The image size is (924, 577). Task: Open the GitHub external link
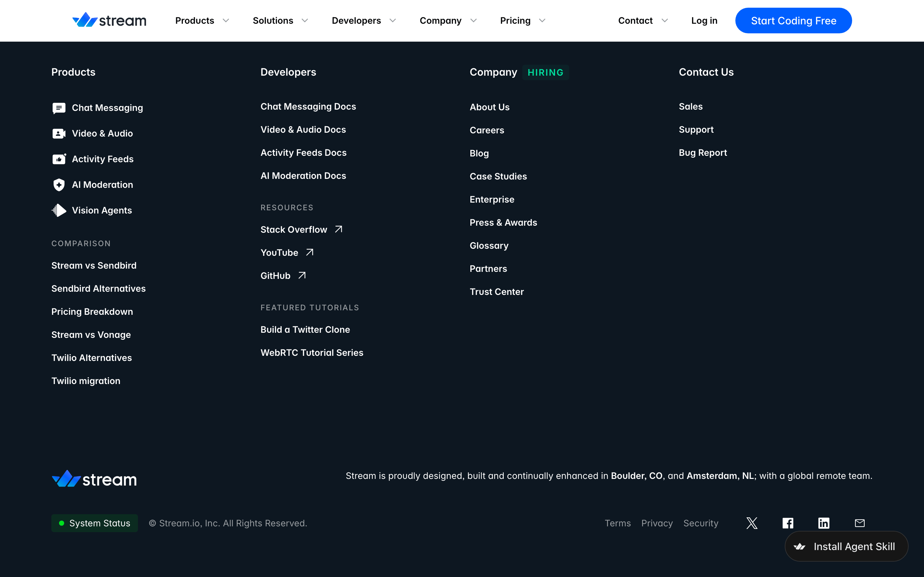point(283,276)
